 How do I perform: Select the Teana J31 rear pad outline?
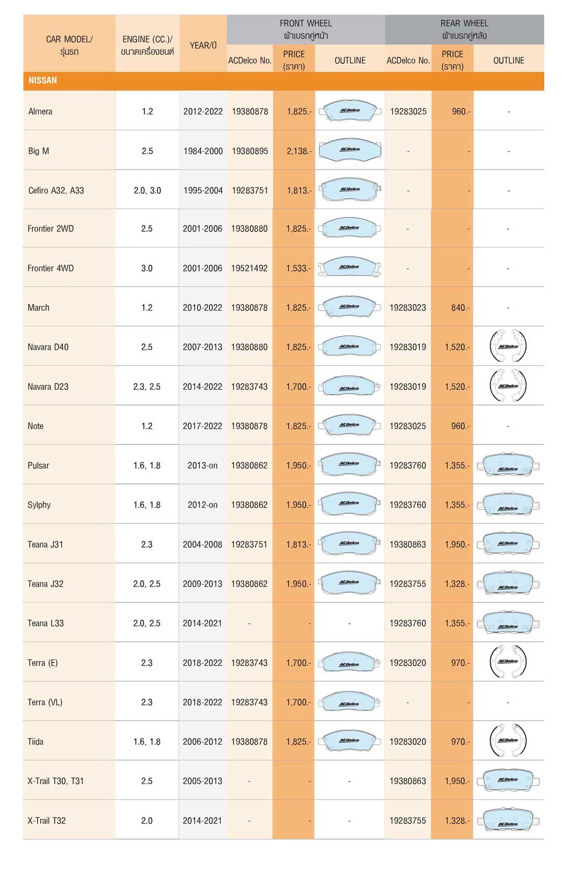pos(508,544)
